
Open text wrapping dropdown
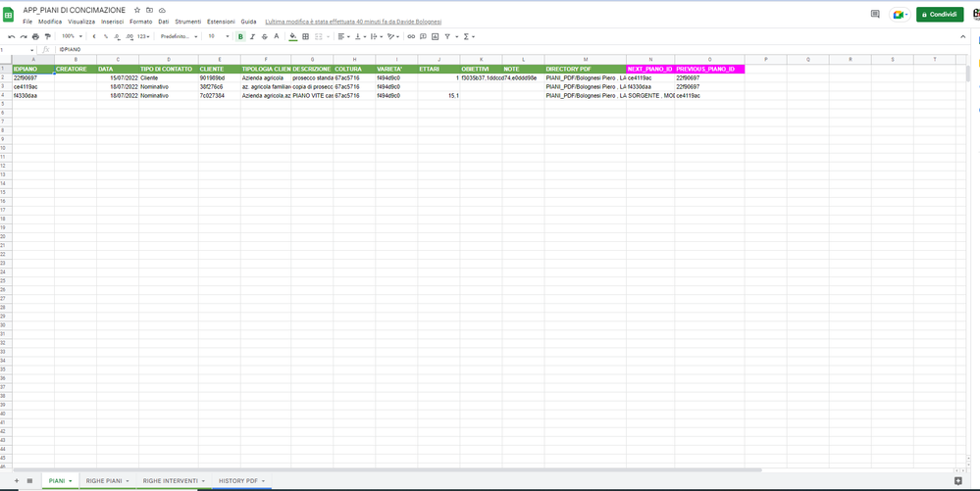(377, 37)
